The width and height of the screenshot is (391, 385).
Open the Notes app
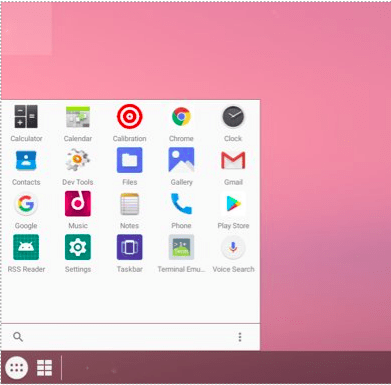pyautogui.click(x=130, y=204)
